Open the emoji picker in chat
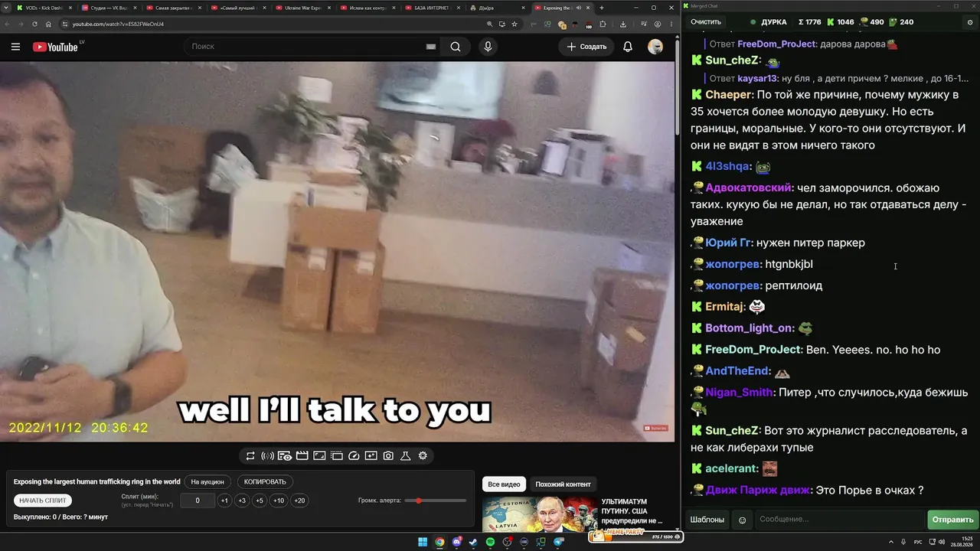 742,520
